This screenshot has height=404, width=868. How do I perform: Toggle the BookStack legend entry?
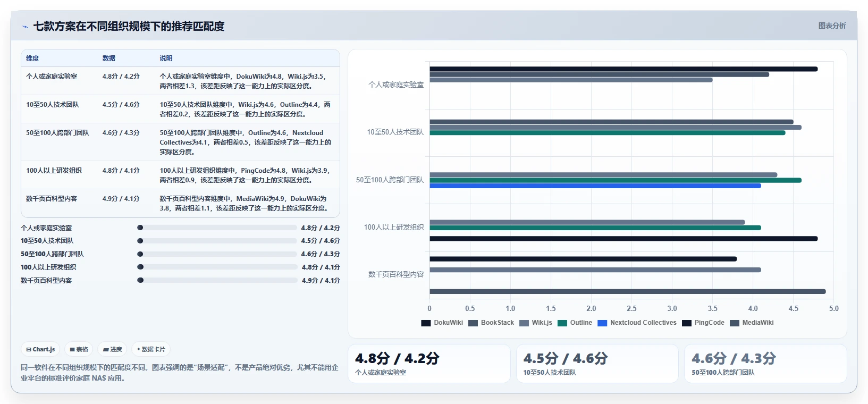point(491,323)
